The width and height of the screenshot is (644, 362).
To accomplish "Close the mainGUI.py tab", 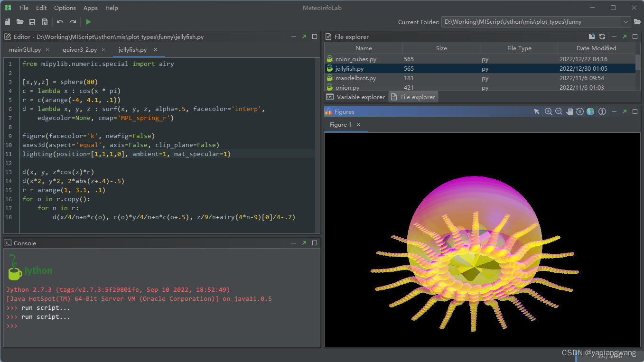I will point(47,49).
